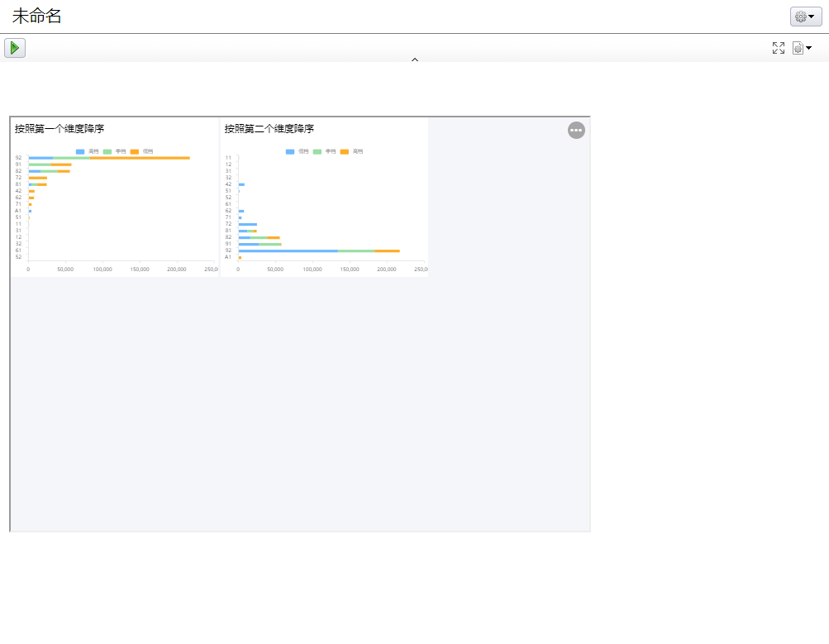Enter fullscreen mode with the expand-arrows icon
This screenshot has width=829, height=644.
(778, 47)
